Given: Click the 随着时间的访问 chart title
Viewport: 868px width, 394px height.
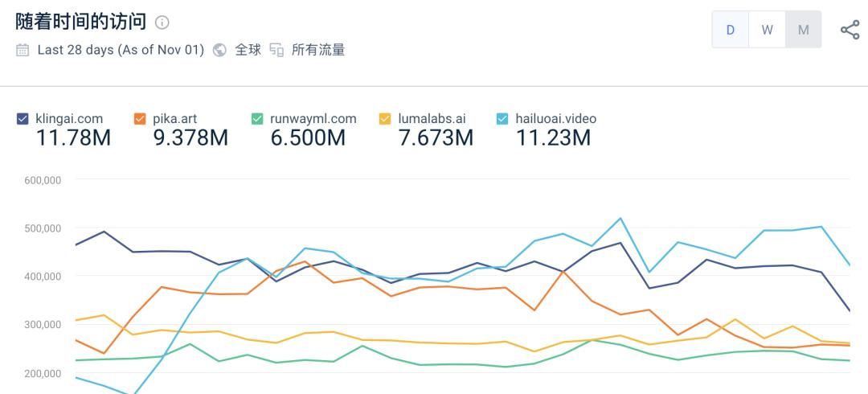Looking at the screenshot, I should click(x=80, y=22).
